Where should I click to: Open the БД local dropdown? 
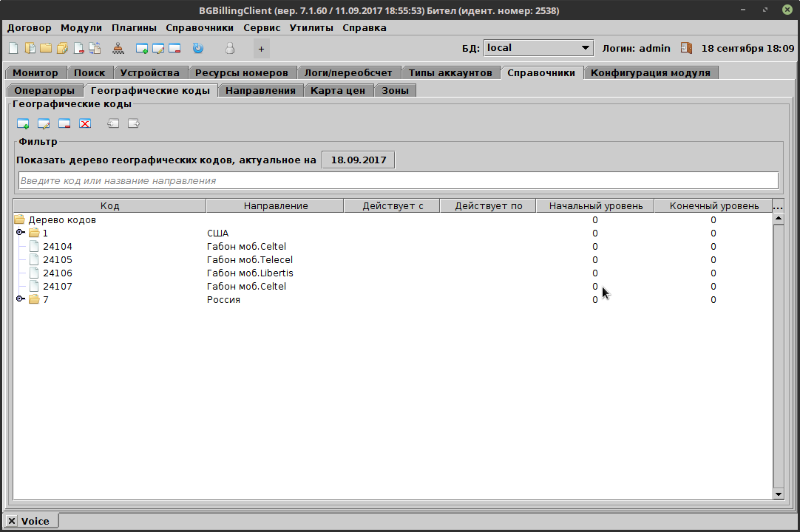586,47
